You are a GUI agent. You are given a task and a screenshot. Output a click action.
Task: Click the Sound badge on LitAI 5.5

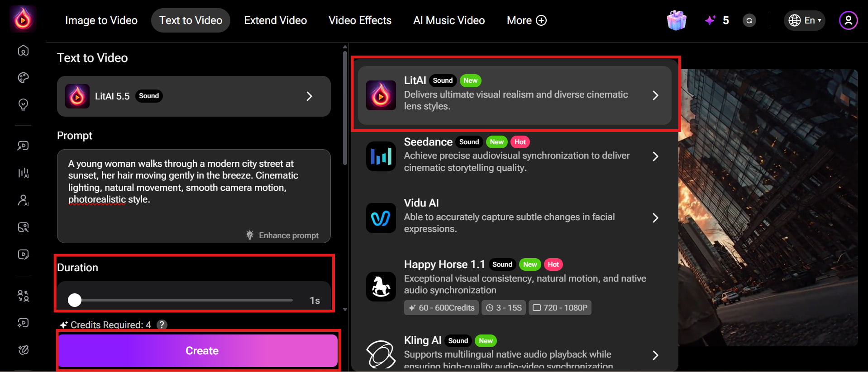coord(149,96)
